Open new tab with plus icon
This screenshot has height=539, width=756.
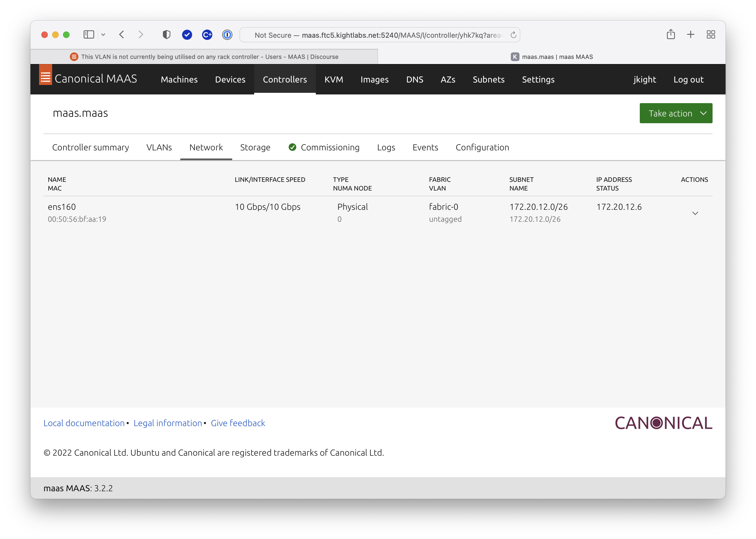click(x=691, y=34)
